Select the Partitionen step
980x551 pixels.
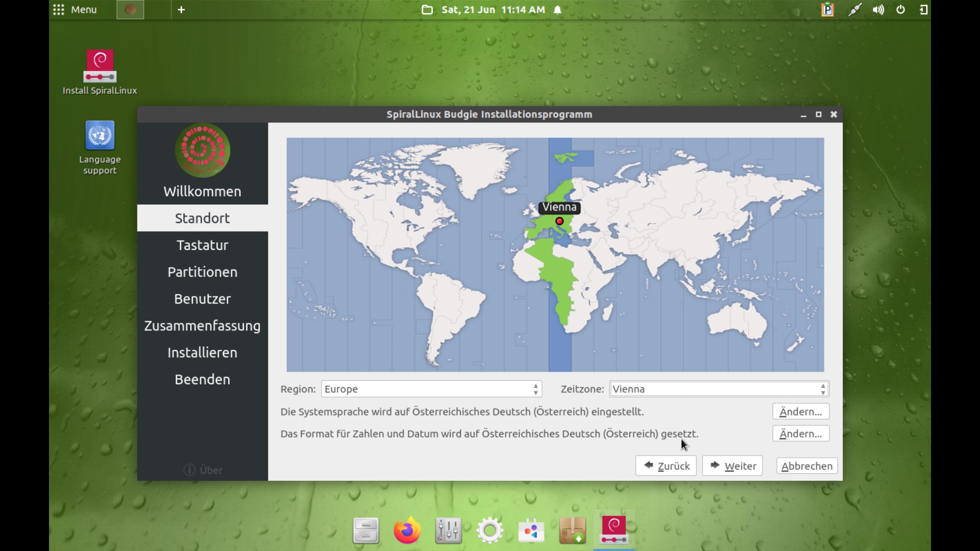(x=203, y=272)
